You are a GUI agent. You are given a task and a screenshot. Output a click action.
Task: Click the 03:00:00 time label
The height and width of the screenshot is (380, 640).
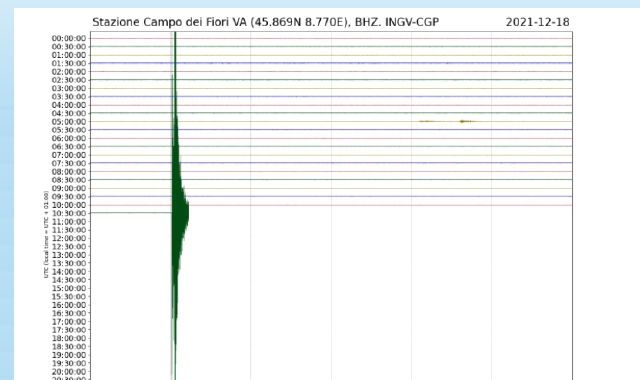69,88
